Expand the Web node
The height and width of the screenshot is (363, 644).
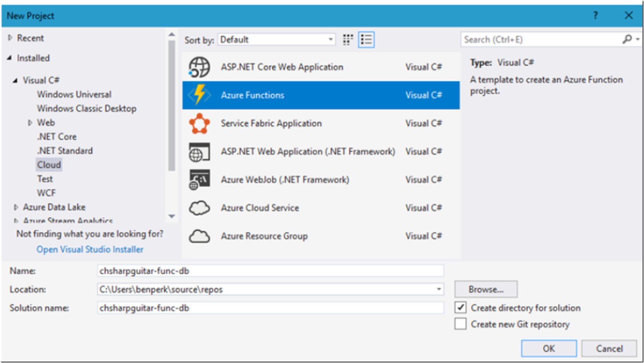[30, 122]
